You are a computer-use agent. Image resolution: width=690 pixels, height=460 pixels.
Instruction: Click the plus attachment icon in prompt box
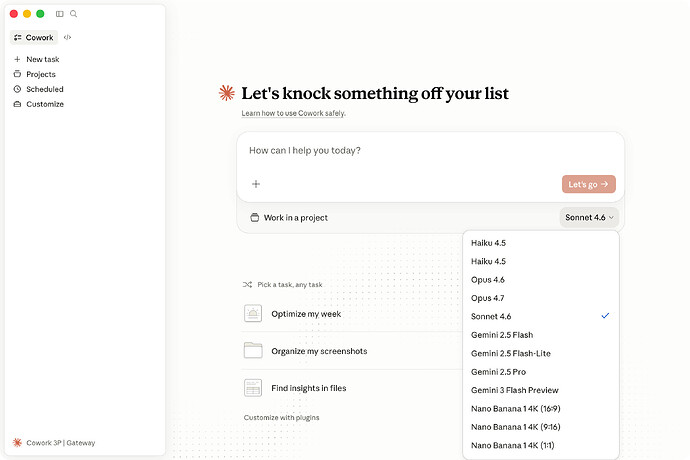tap(256, 184)
